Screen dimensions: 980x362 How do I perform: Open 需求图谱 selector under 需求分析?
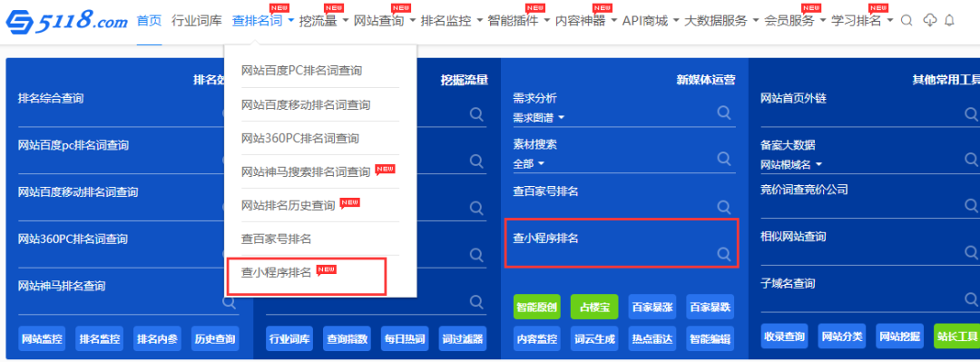pyautogui.click(x=538, y=118)
